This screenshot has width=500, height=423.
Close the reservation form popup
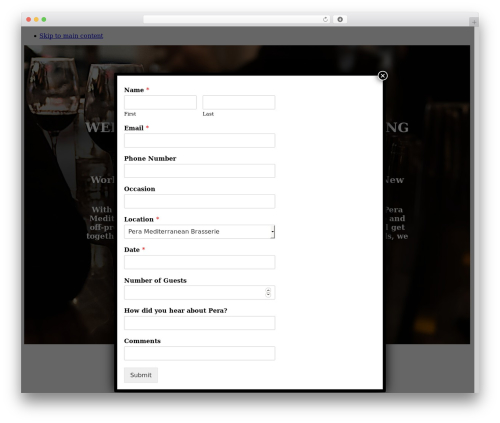(x=382, y=76)
